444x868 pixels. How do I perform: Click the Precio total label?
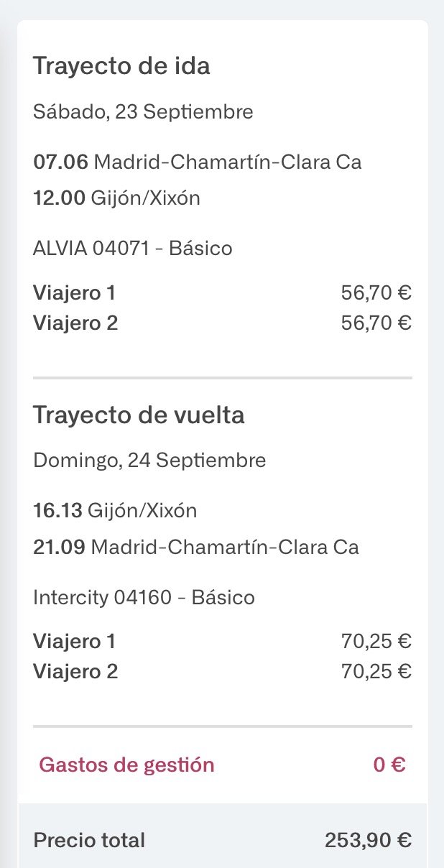pos(89,840)
